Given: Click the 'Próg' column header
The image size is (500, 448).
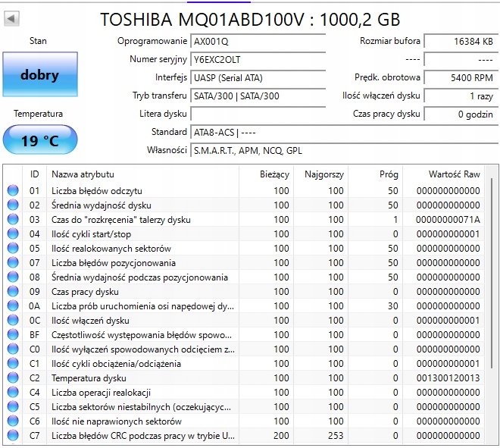Looking at the screenshot, I should pyautogui.click(x=388, y=174).
